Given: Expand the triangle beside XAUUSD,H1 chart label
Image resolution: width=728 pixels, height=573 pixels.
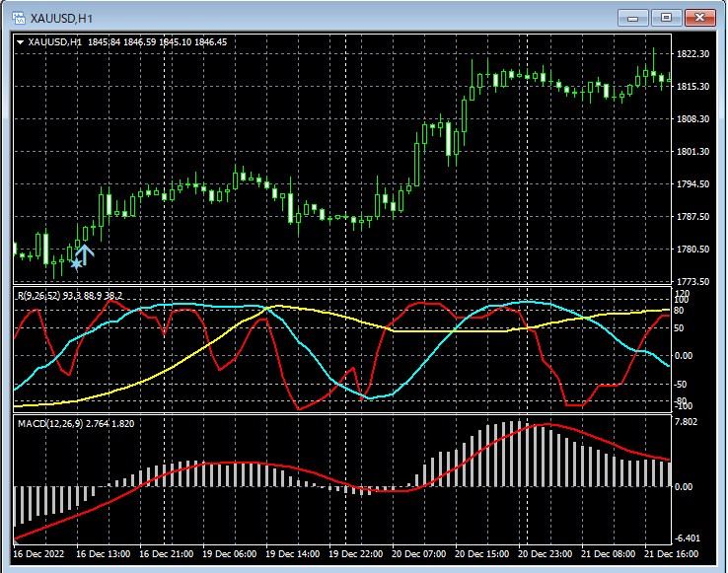Looking at the screenshot, I should [21, 42].
